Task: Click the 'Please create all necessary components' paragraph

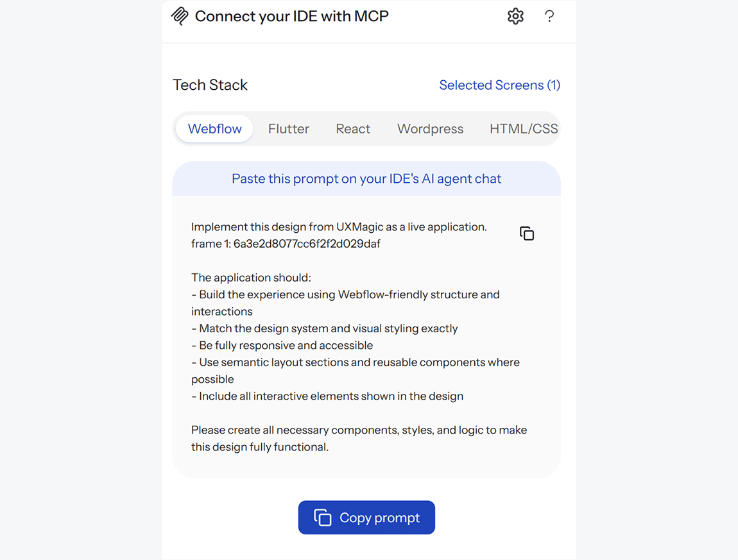Action: (359, 439)
